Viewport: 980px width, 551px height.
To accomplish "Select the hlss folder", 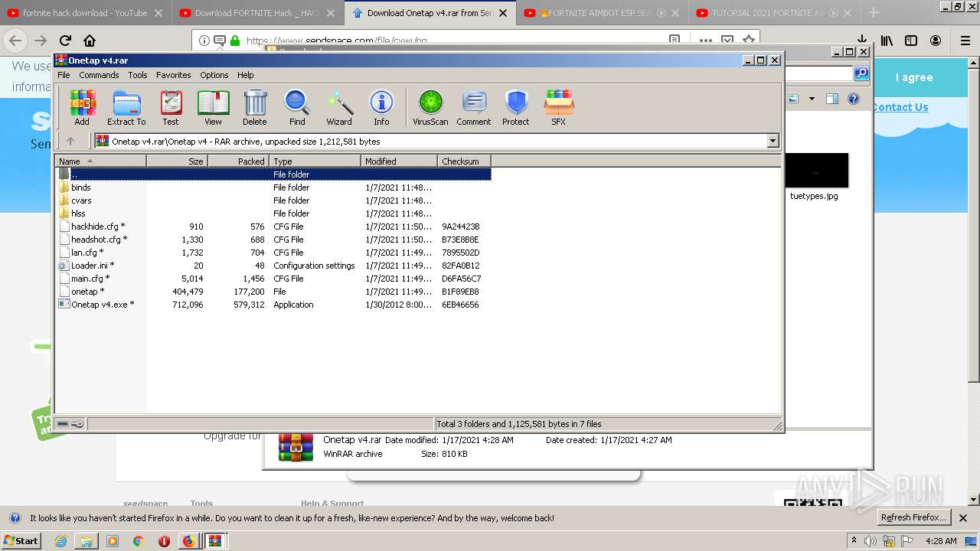I will (x=78, y=214).
